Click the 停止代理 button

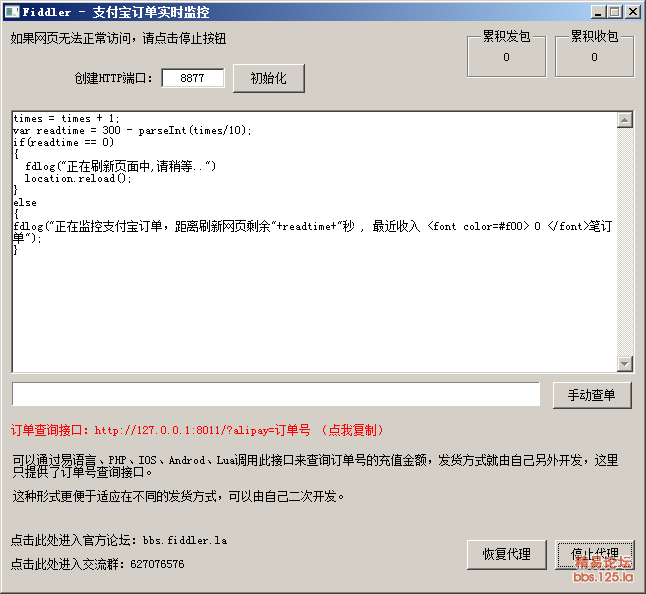[x=595, y=554]
